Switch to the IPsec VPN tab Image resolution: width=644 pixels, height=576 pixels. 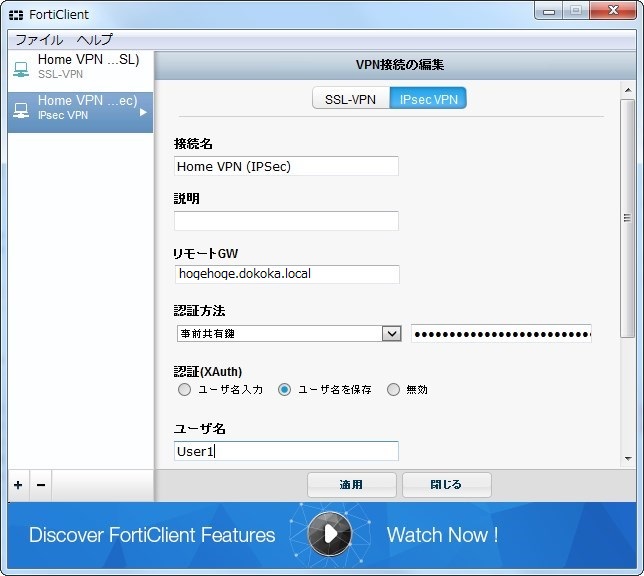click(x=428, y=99)
